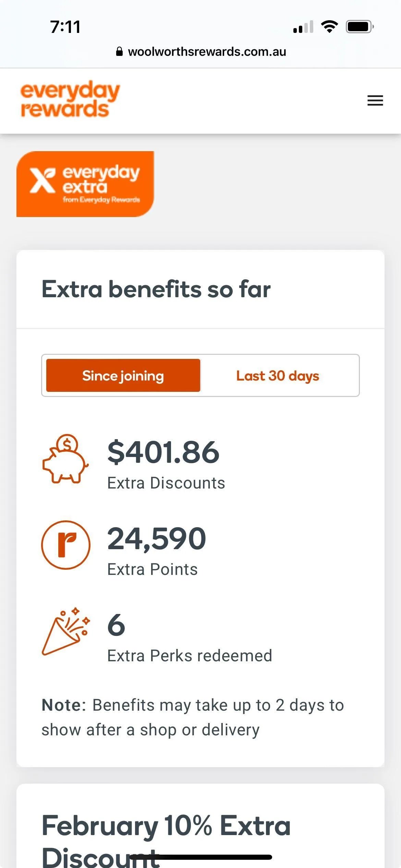Tap the Extra benefits so far heading
Screen dimensions: 401x868
(156, 289)
